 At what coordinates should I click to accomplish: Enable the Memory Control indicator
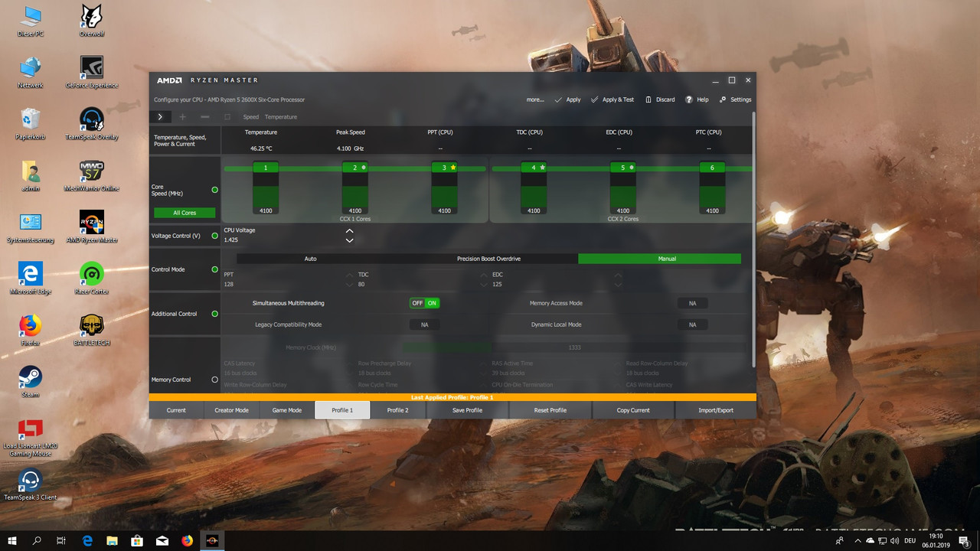pyautogui.click(x=214, y=380)
